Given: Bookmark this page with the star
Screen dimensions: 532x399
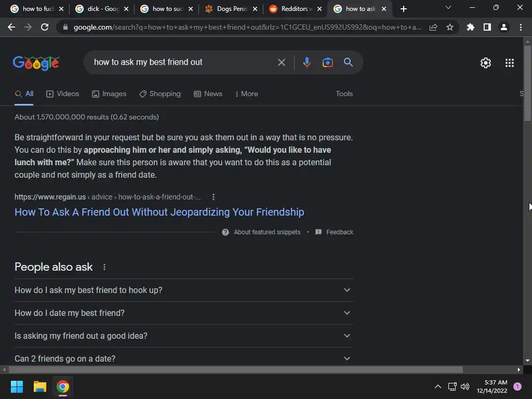Looking at the screenshot, I should pos(449,27).
